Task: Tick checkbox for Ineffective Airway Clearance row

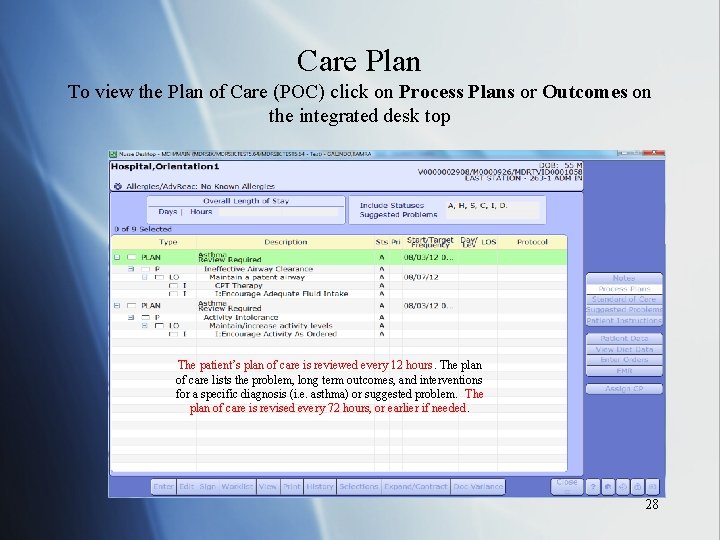Action: pyautogui.click(x=145, y=269)
